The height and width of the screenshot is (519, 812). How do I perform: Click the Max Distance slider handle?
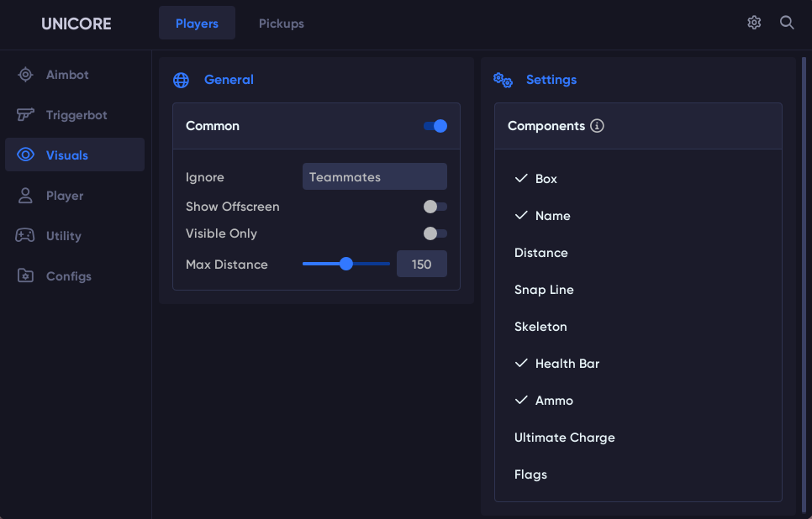point(346,264)
